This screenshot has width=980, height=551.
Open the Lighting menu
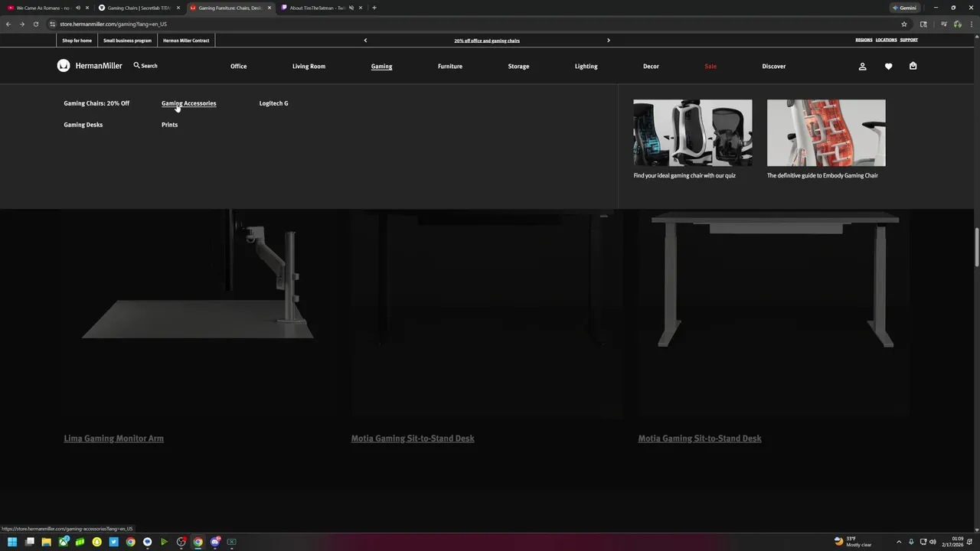(x=586, y=67)
